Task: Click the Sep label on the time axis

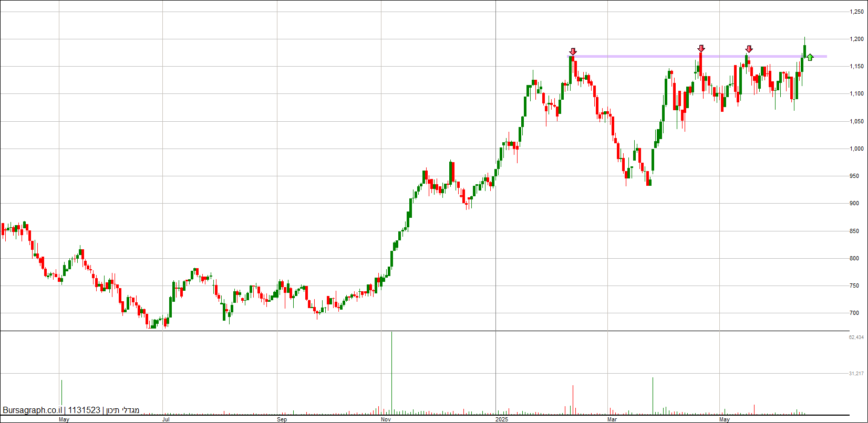Action: coord(282,419)
